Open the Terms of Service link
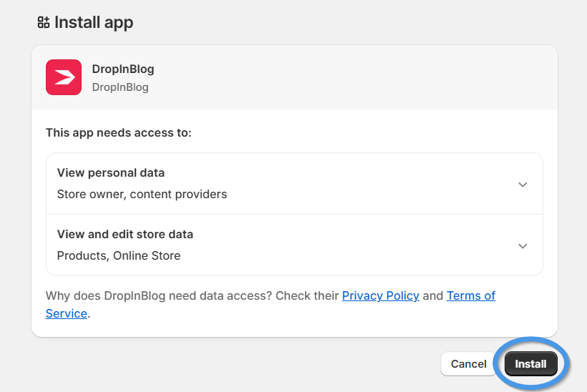587x392 pixels. click(x=470, y=296)
